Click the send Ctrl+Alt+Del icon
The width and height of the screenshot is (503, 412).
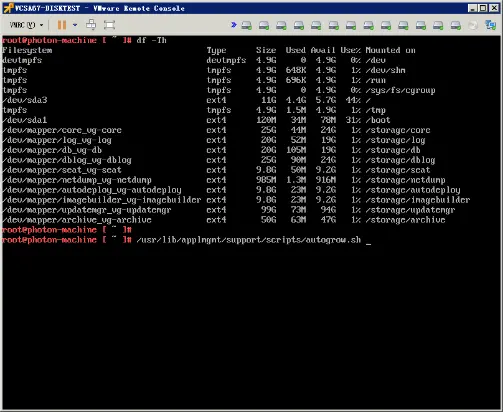pos(91,25)
